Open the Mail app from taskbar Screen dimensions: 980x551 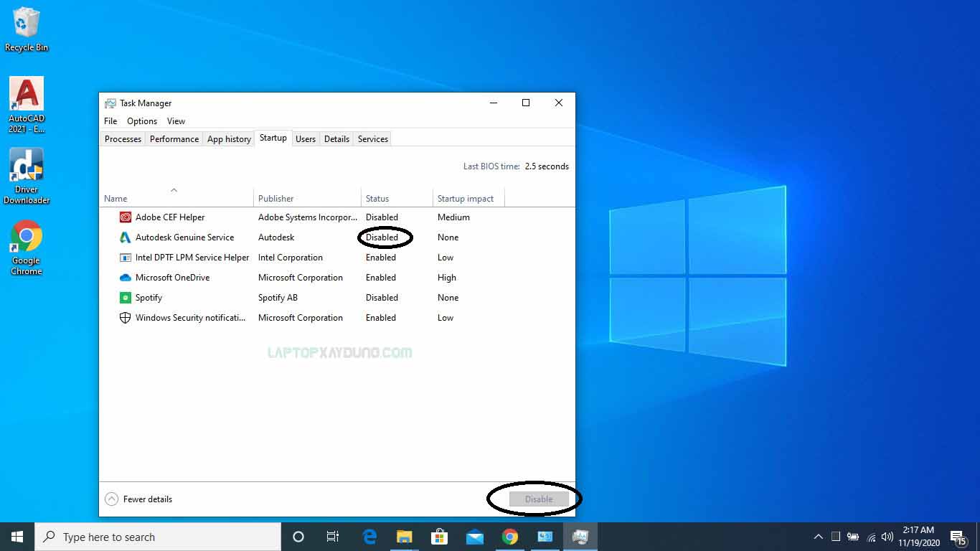coord(474,537)
